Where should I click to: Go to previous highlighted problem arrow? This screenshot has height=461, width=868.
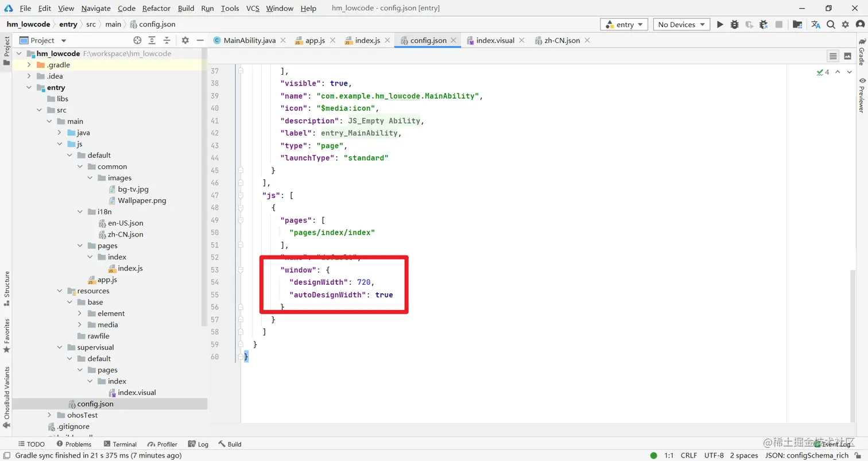point(838,72)
